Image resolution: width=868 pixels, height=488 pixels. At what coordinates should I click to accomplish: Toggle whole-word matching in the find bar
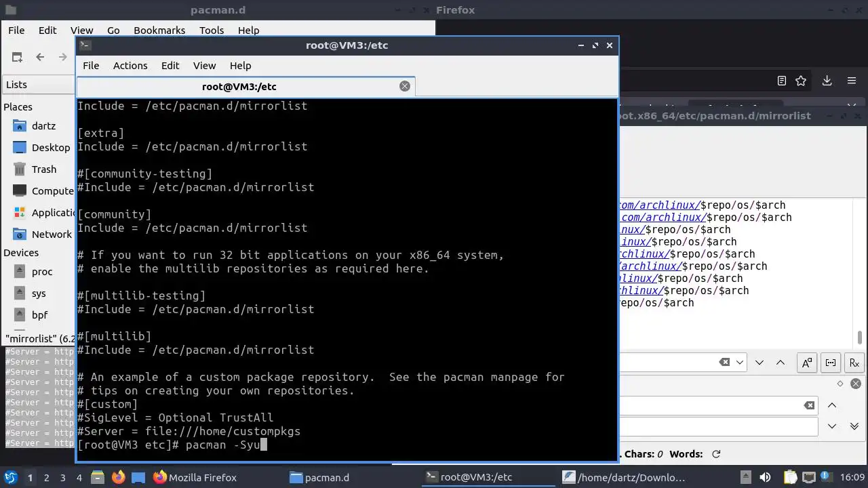[x=831, y=363]
